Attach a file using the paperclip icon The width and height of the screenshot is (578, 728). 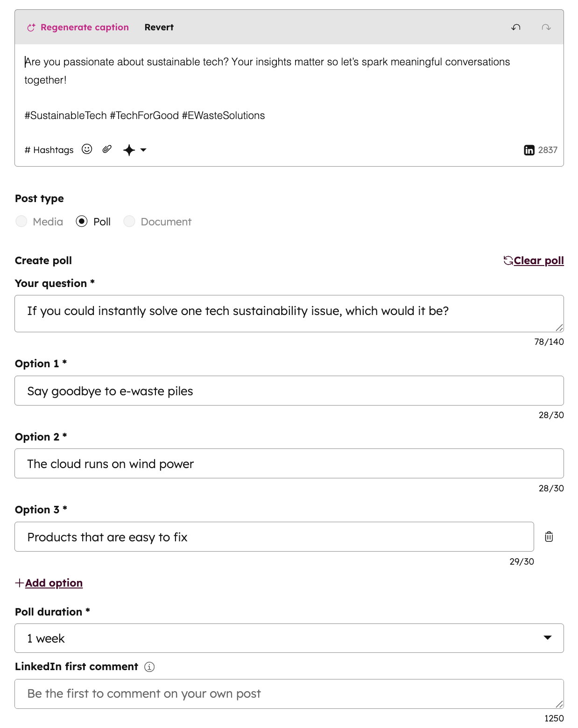pos(106,149)
